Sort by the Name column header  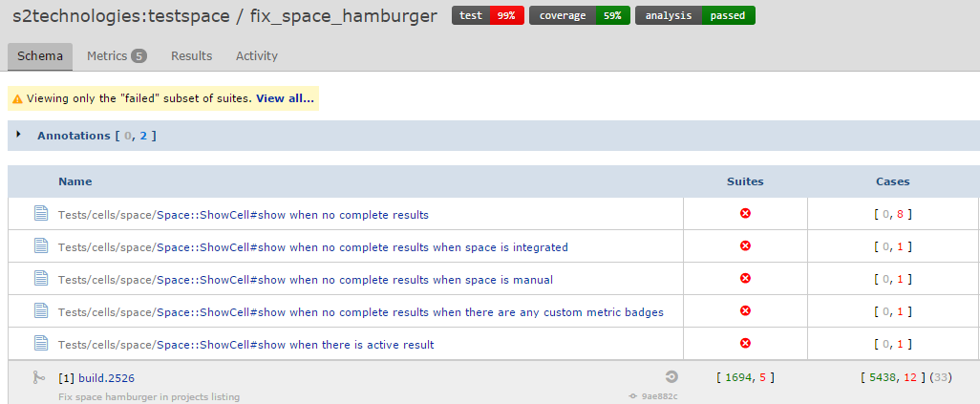click(x=75, y=181)
